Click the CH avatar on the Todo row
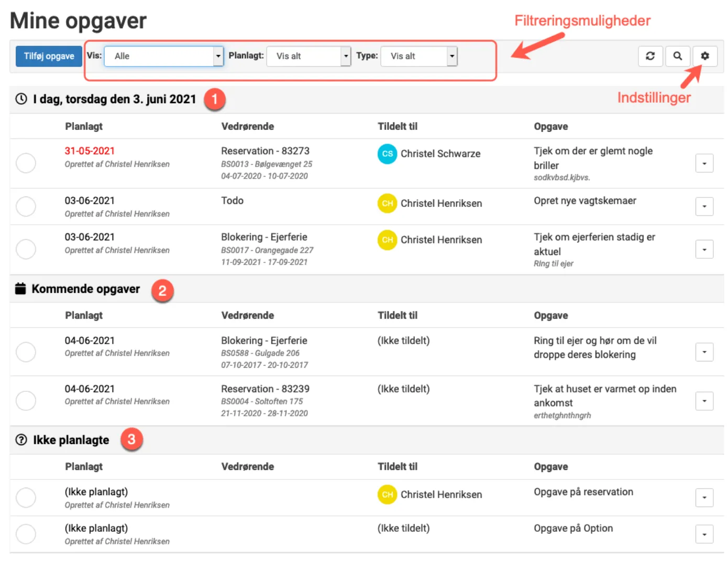This screenshot has height=571, width=728. (387, 204)
